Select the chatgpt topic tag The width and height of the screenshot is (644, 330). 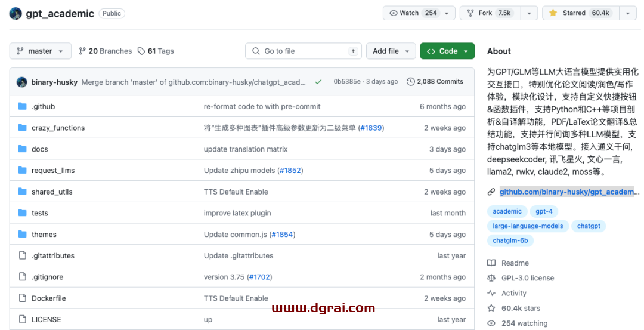click(x=589, y=226)
